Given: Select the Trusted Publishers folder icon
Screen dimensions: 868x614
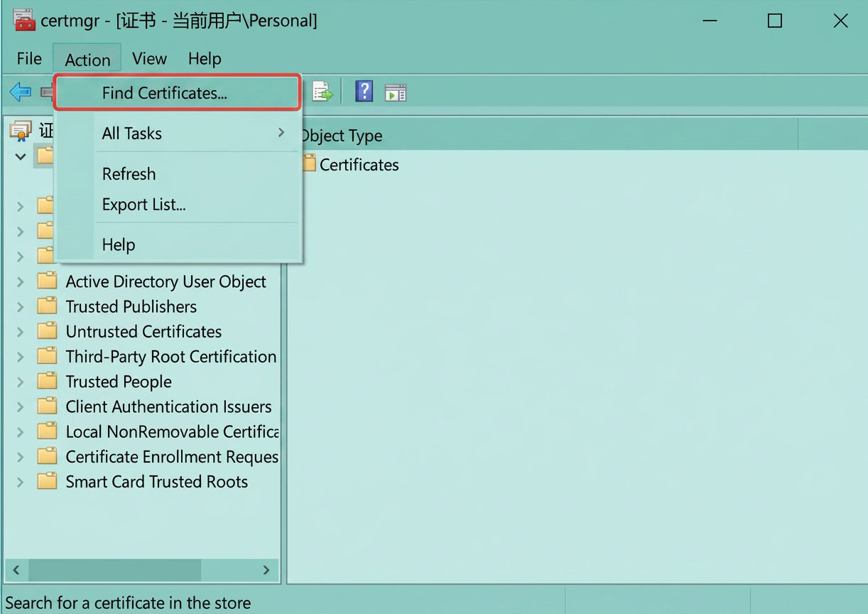Looking at the screenshot, I should pyautogui.click(x=47, y=306).
